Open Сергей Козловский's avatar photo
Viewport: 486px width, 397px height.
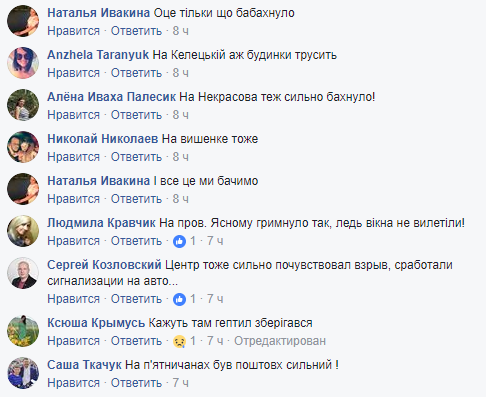[23, 273]
